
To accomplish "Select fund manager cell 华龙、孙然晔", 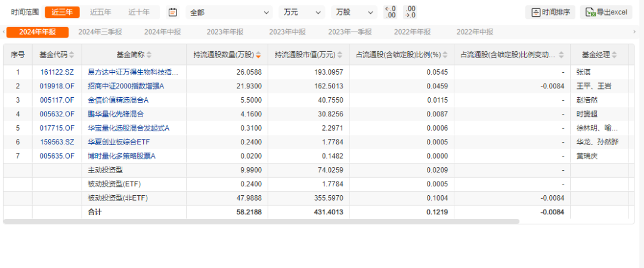I will click(597, 142).
